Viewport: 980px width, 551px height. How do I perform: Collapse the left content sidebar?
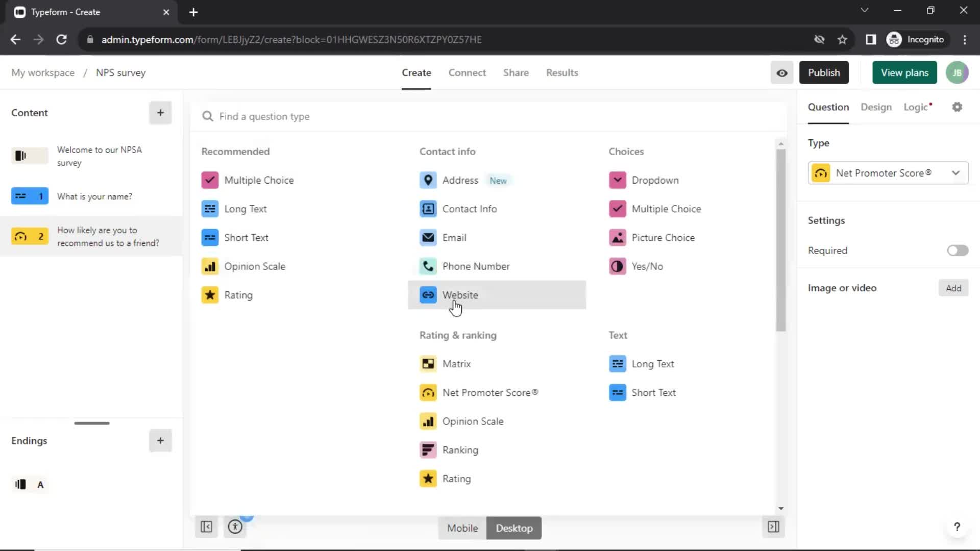coord(207,527)
